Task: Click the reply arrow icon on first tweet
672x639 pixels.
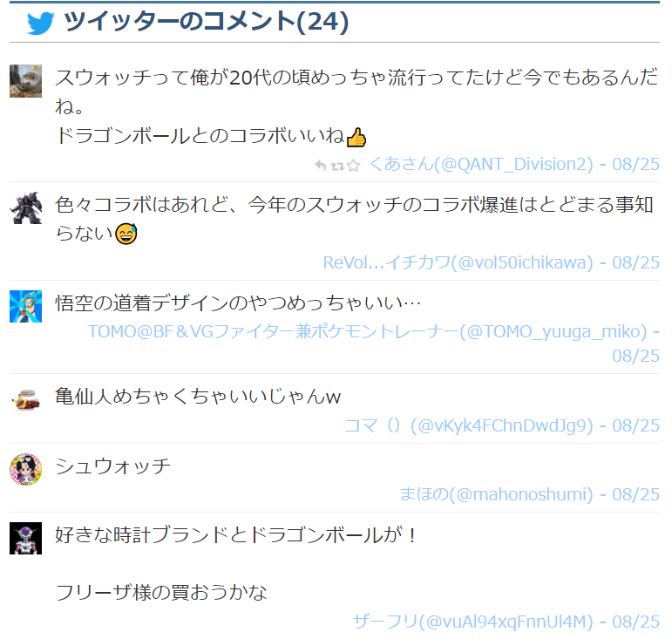Action: pyautogui.click(x=321, y=165)
